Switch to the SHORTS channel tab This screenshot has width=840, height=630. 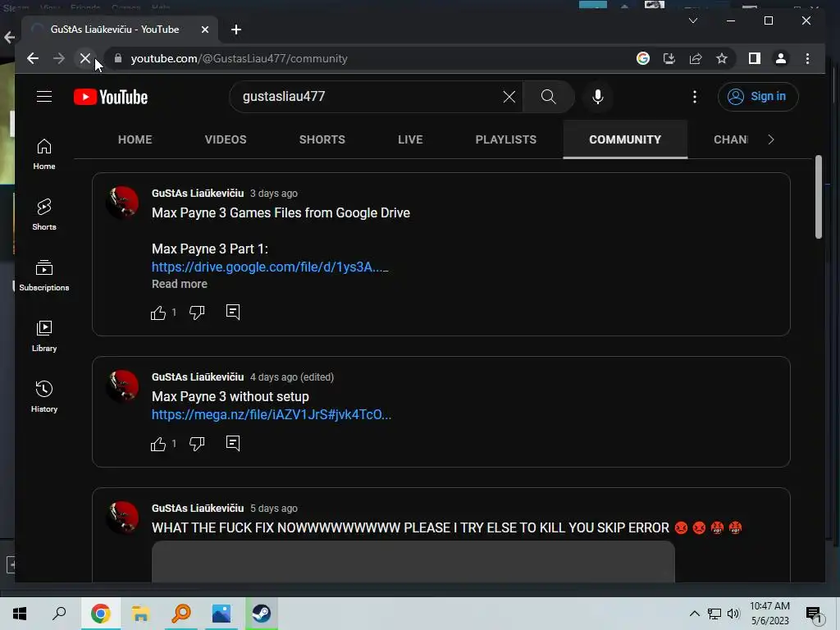click(322, 139)
